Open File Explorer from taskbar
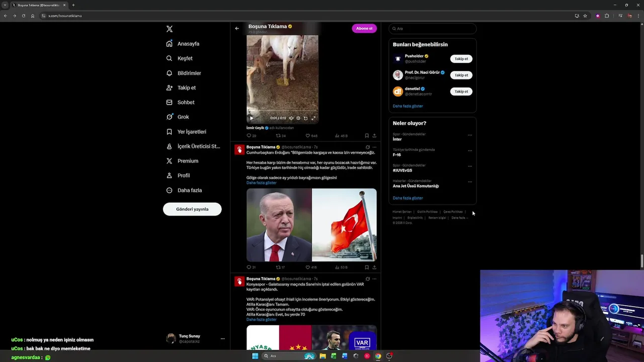Viewport: 644px width, 362px height. pos(323,356)
